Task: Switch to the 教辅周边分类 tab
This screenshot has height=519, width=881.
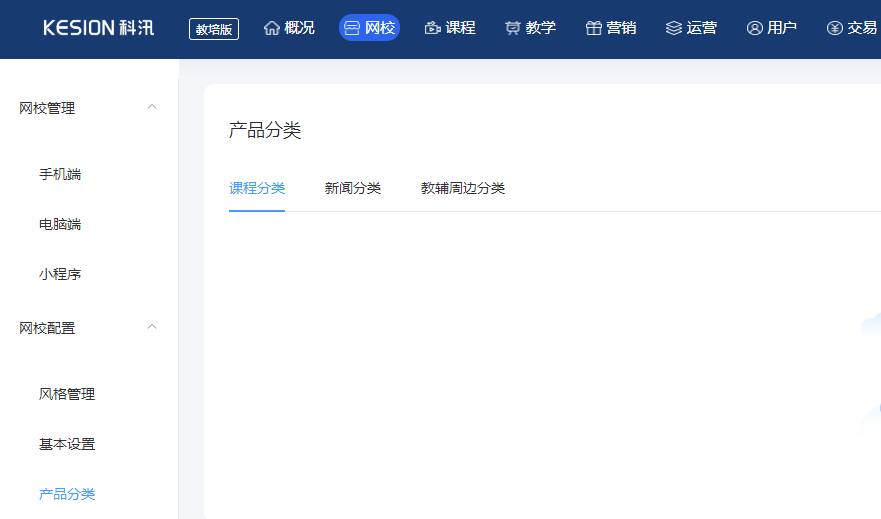Action: pyautogui.click(x=463, y=188)
